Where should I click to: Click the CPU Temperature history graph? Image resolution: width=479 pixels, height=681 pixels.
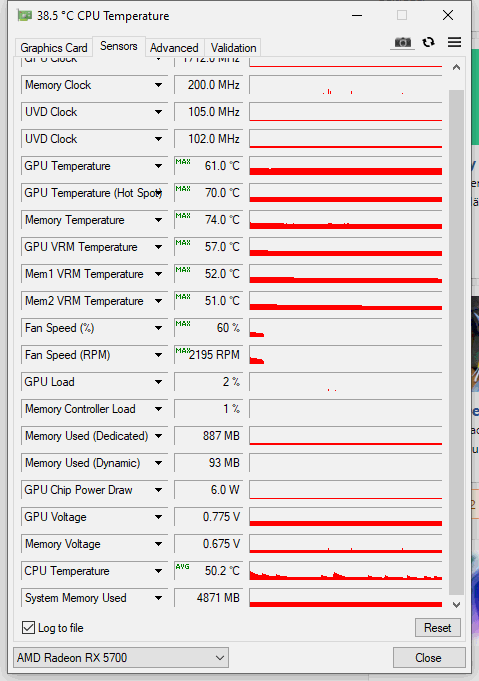pos(346,571)
